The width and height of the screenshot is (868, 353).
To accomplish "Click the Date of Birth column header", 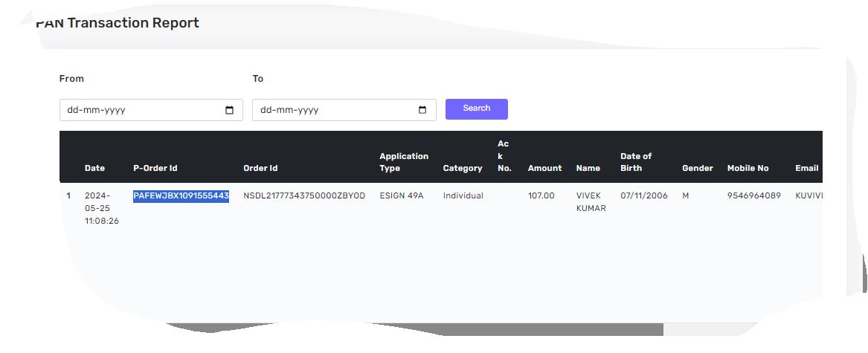I will point(636,162).
